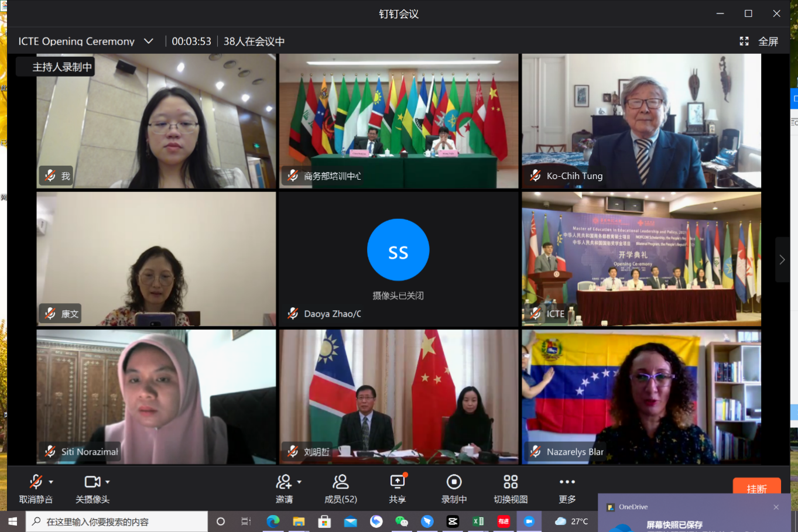Viewport: 798px width, 532px height.
Task: Switch layout with 切换视图 icon
Action: [x=511, y=488]
